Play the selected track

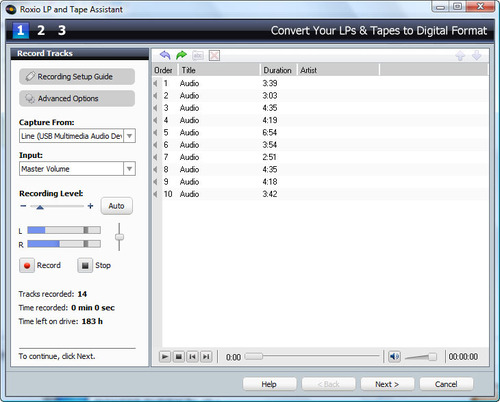click(x=165, y=357)
